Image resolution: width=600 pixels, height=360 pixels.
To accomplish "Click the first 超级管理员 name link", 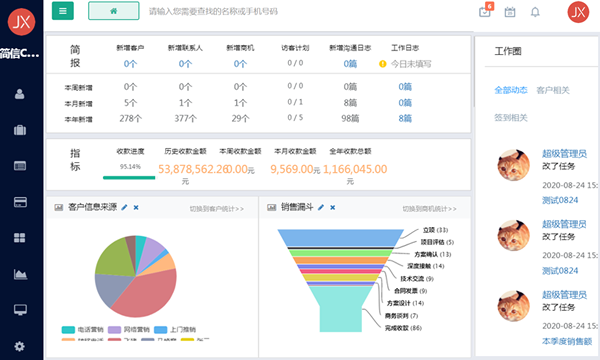I will tap(564, 154).
